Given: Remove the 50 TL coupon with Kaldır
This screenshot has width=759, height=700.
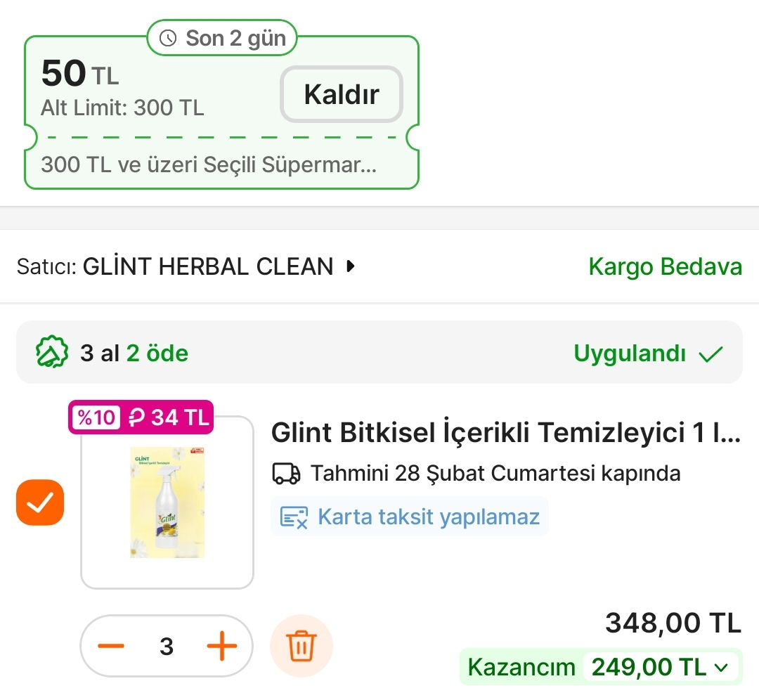Looking at the screenshot, I should (x=342, y=94).
